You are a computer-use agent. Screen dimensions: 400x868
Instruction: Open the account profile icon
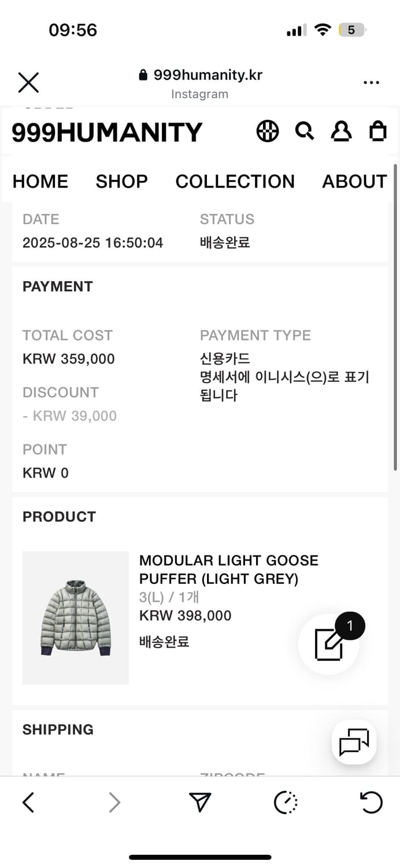point(342,131)
